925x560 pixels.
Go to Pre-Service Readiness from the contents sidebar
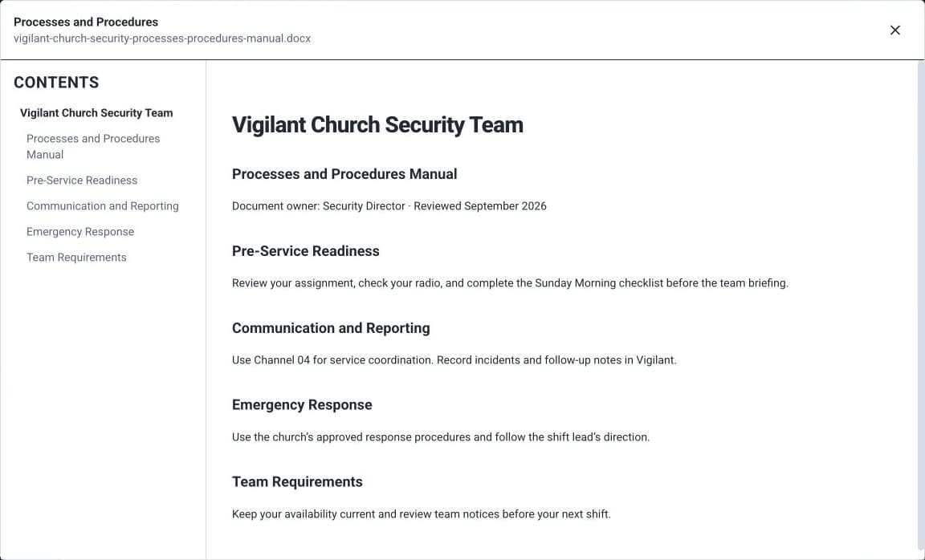(x=82, y=181)
